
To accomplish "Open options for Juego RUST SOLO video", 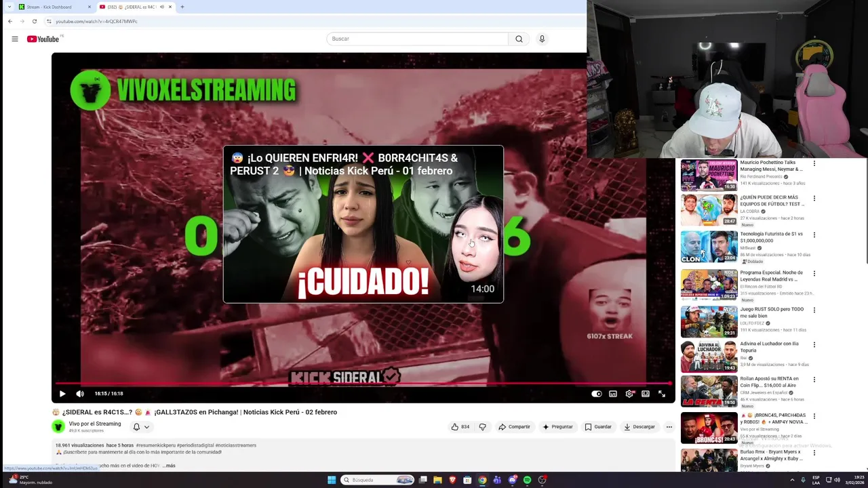I will [814, 310].
